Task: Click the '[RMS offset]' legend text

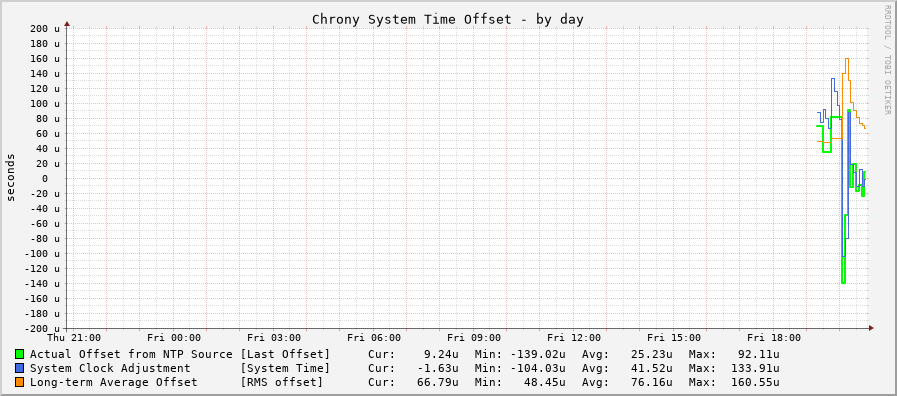Action: point(281,382)
